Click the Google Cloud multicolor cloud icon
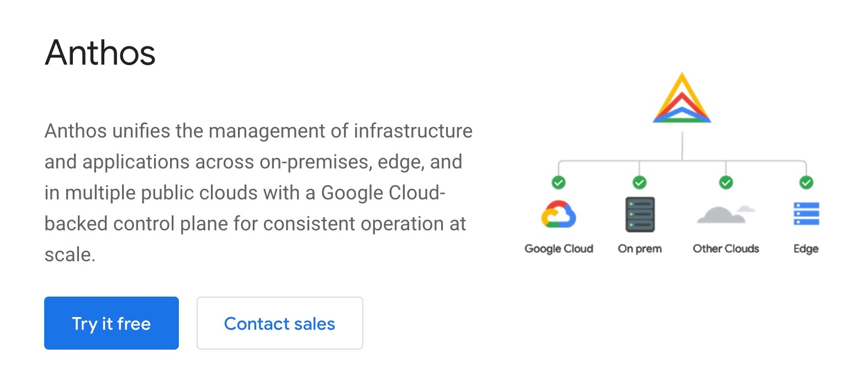The width and height of the screenshot is (868, 380). 558,214
